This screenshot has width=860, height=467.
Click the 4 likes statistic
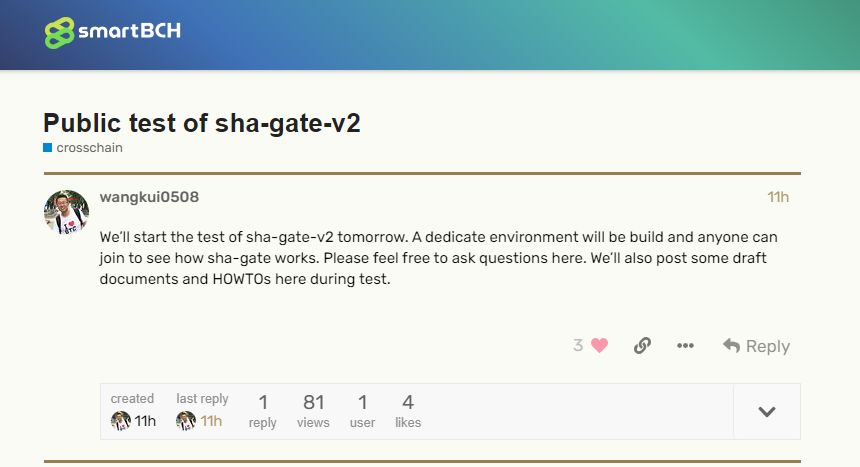408,411
